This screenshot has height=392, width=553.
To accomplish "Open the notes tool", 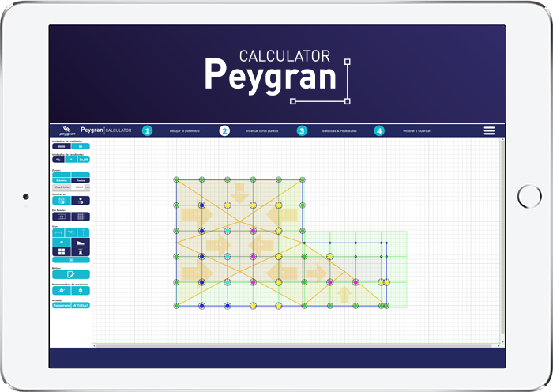I will (71, 274).
